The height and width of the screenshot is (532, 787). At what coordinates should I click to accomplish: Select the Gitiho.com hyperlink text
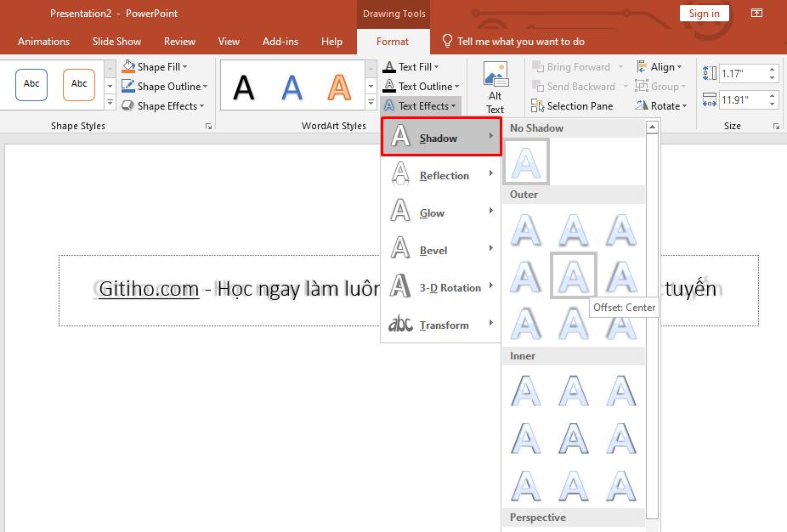pos(148,289)
